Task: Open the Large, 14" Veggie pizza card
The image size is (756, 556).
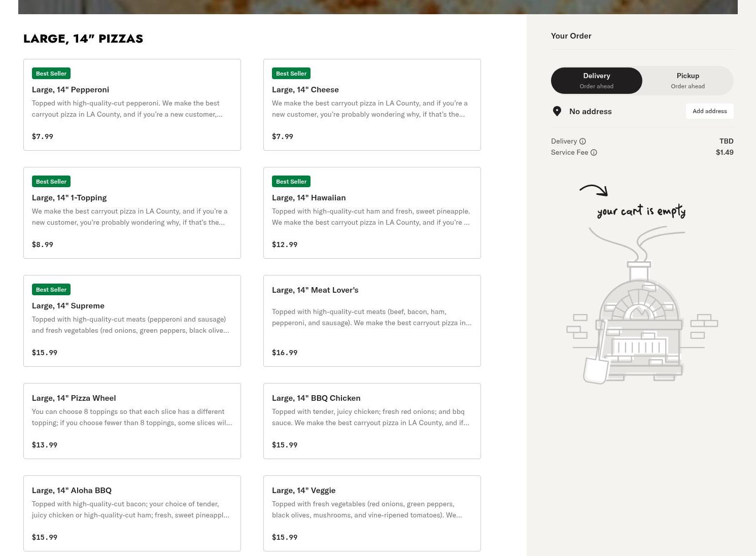Action: point(372,513)
